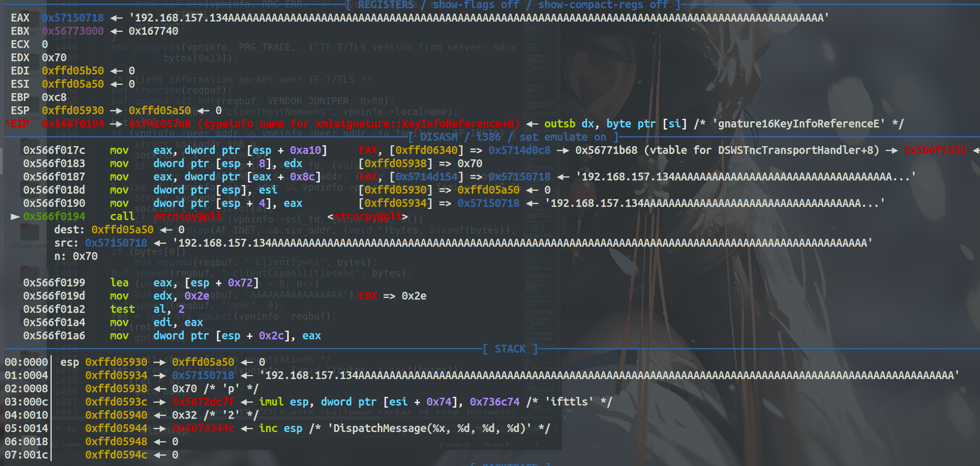This screenshot has height=466, width=980.
Task: Click the faint checkbox beside 1 match
Action: coord(55,444)
